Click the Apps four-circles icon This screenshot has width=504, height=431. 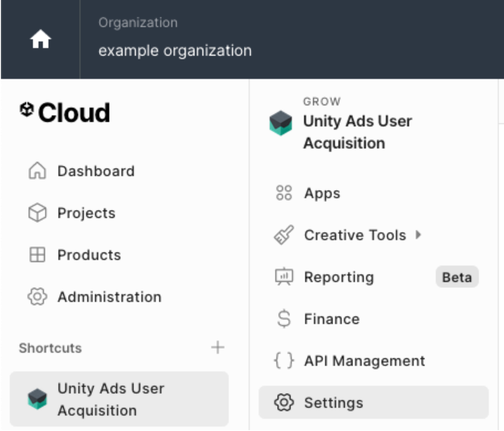pos(284,193)
